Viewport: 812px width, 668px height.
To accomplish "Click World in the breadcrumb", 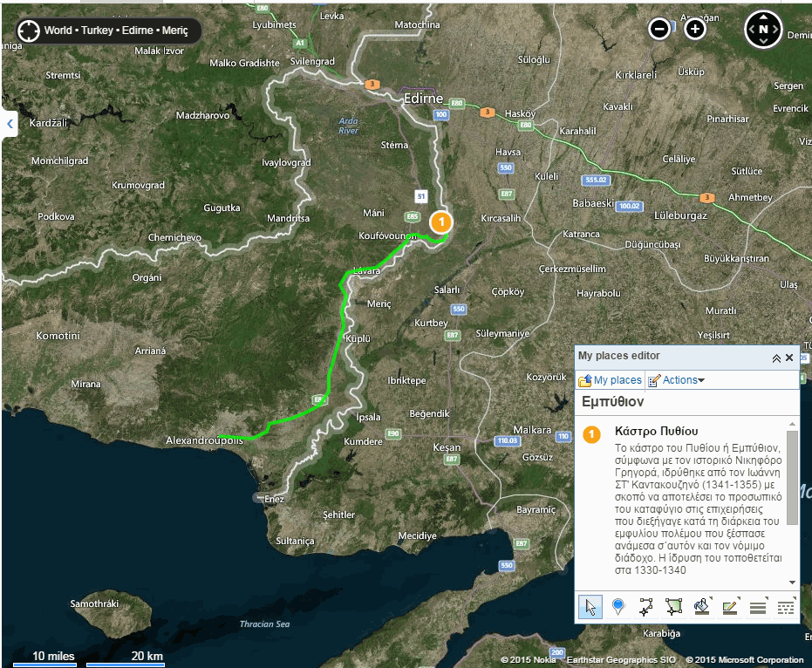I will 58,30.
